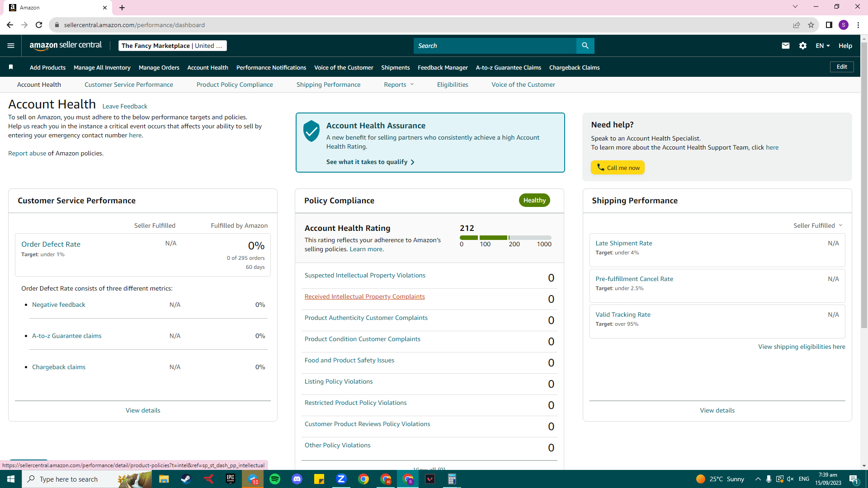Open Received Intellectual Property Complaints link

click(x=365, y=296)
